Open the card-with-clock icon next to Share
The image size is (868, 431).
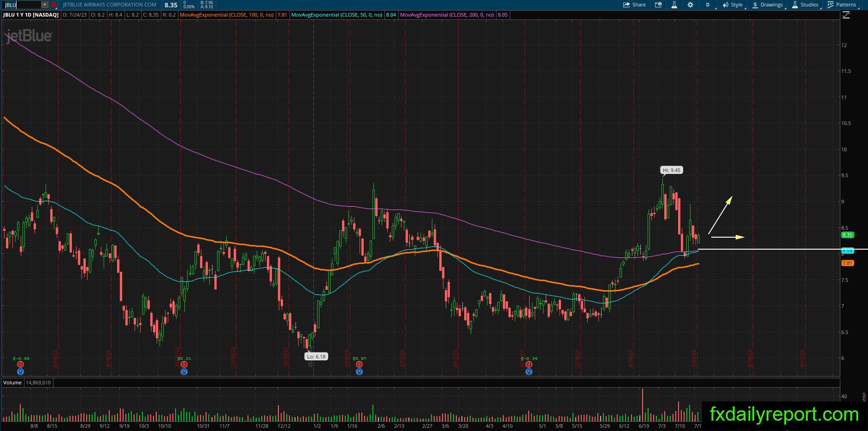[x=658, y=5]
